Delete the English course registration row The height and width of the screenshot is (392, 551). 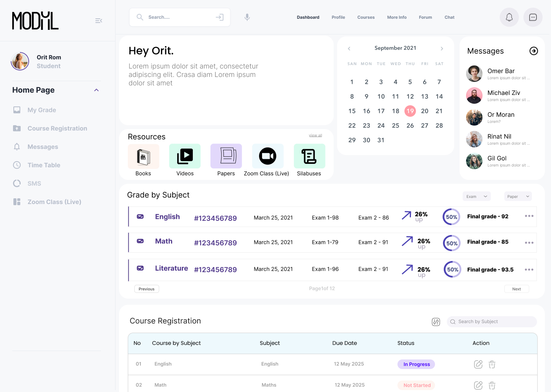point(492,364)
